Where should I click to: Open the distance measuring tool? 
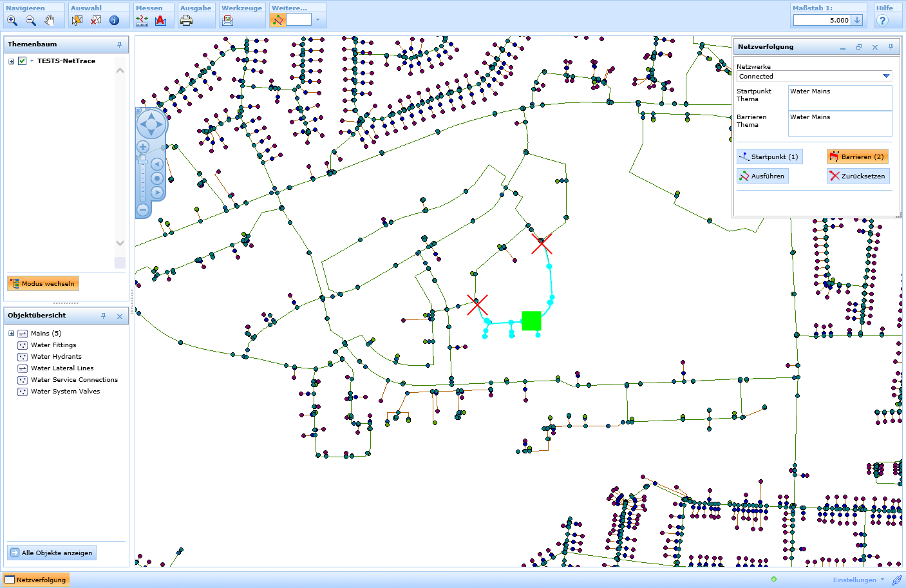142,21
